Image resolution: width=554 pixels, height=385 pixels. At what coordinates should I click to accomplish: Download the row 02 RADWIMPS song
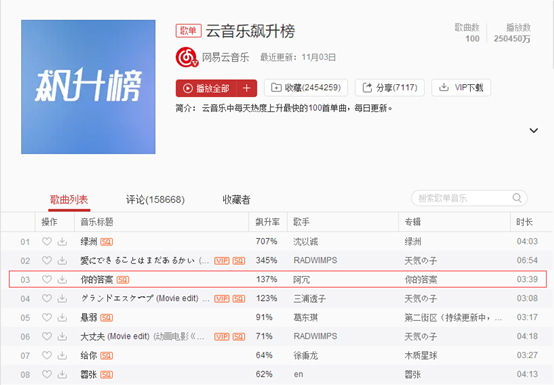(62, 261)
